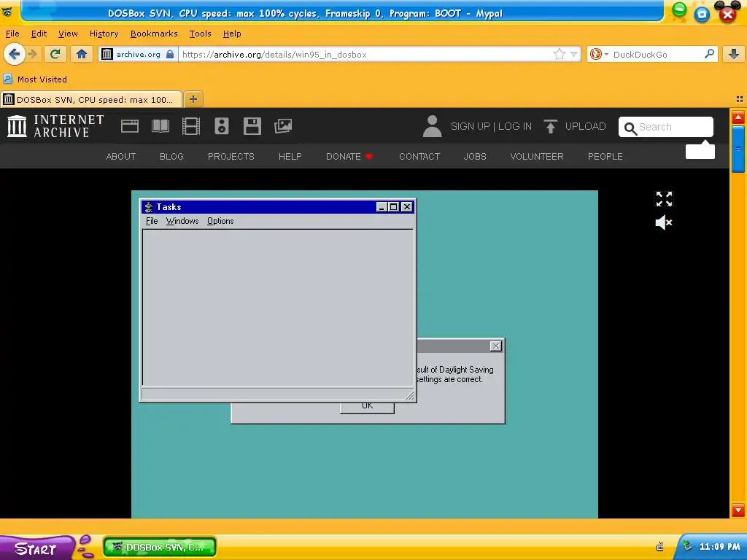Click the page scrollbar down arrow

click(x=738, y=510)
